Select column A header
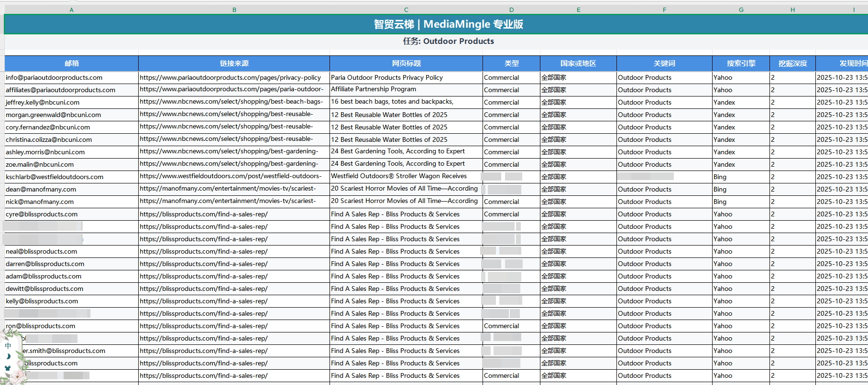The height and width of the screenshot is (385, 868). click(72, 10)
